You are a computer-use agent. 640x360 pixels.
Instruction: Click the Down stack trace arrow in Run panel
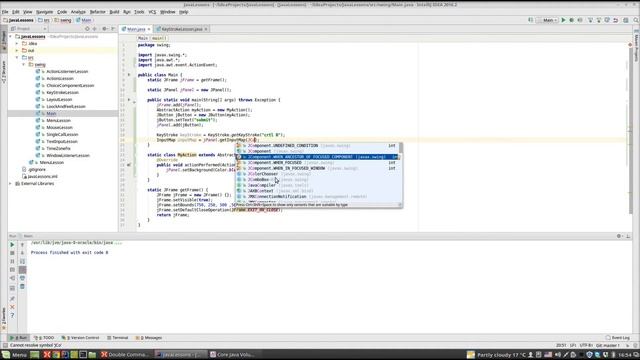click(x=22, y=253)
